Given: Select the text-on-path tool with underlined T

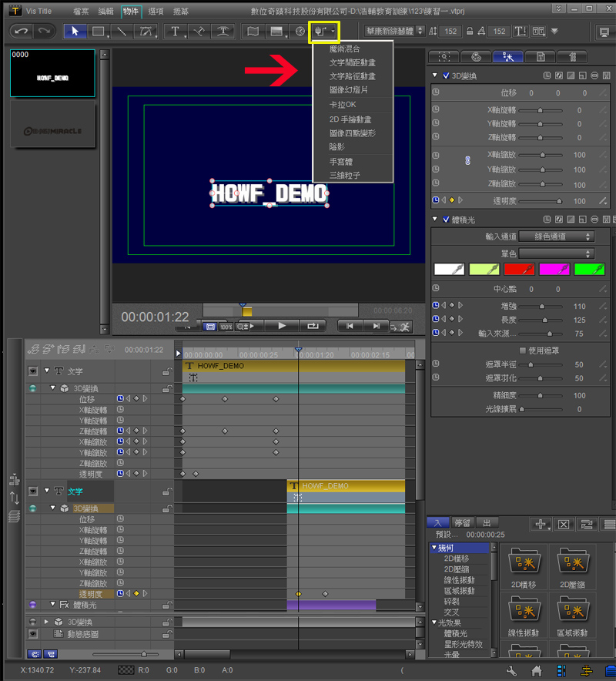Looking at the screenshot, I should 223,32.
